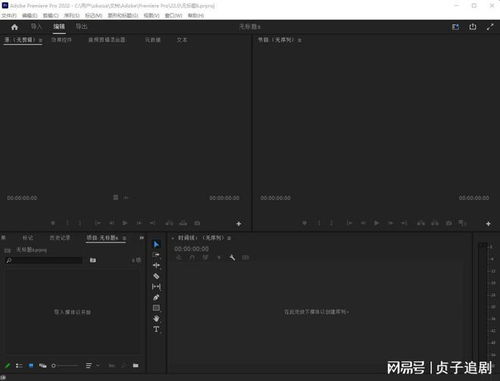Open the 文件(F) menu

click(x=9, y=16)
